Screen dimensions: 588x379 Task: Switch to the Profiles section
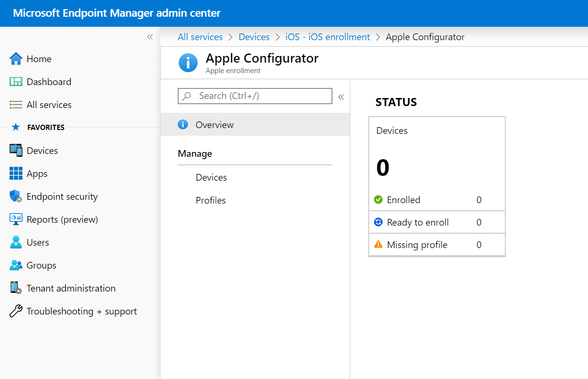(210, 200)
